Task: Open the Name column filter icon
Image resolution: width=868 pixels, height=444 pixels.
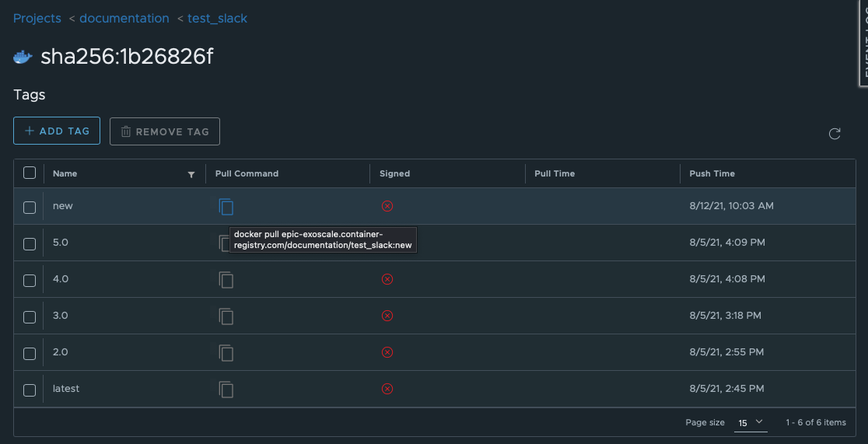Action: (191, 174)
